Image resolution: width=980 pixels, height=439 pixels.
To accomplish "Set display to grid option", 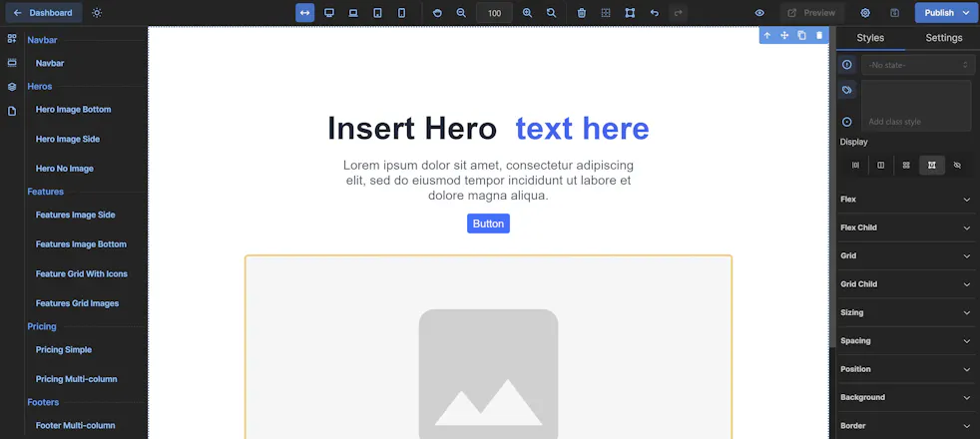I will pyautogui.click(x=906, y=166).
